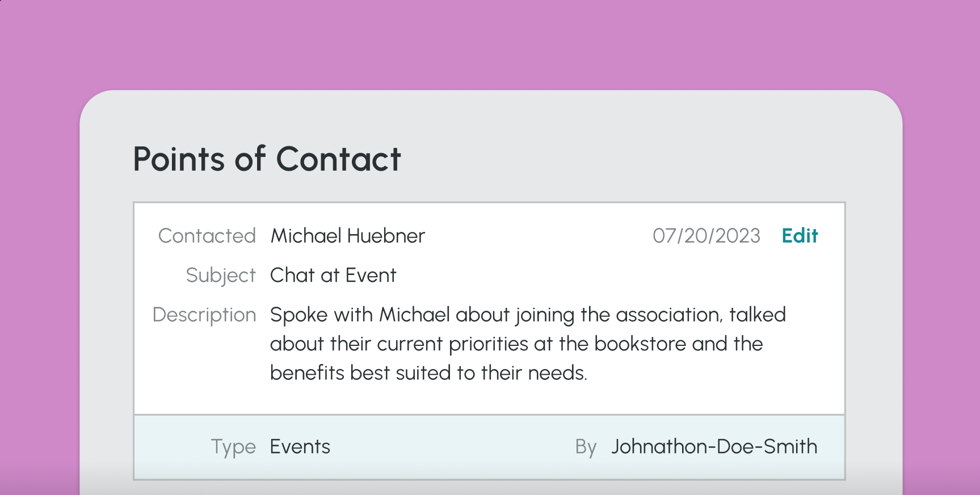Select the last line of the description

tap(429, 373)
